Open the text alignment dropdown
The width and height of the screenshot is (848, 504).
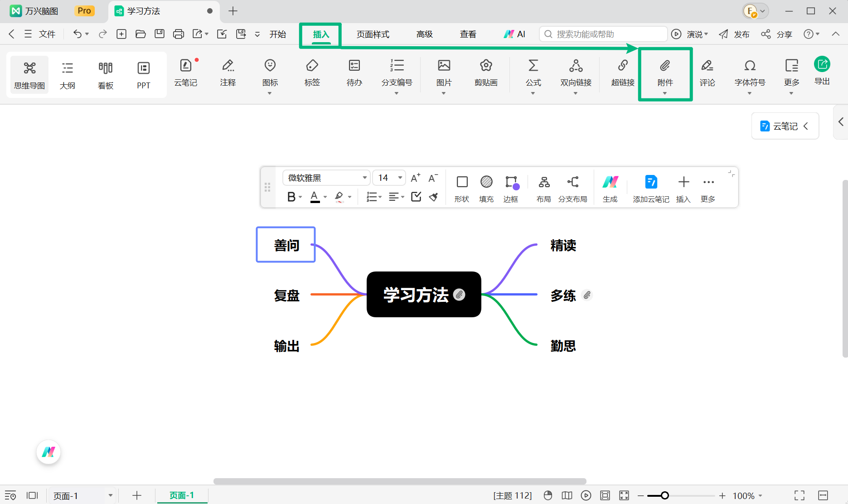[397, 197]
